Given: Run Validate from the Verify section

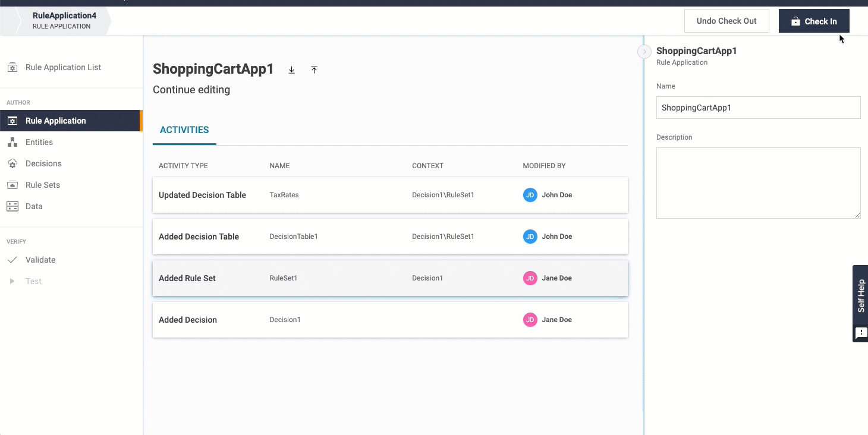Looking at the screenshot, I should click(x=40, y=260).
